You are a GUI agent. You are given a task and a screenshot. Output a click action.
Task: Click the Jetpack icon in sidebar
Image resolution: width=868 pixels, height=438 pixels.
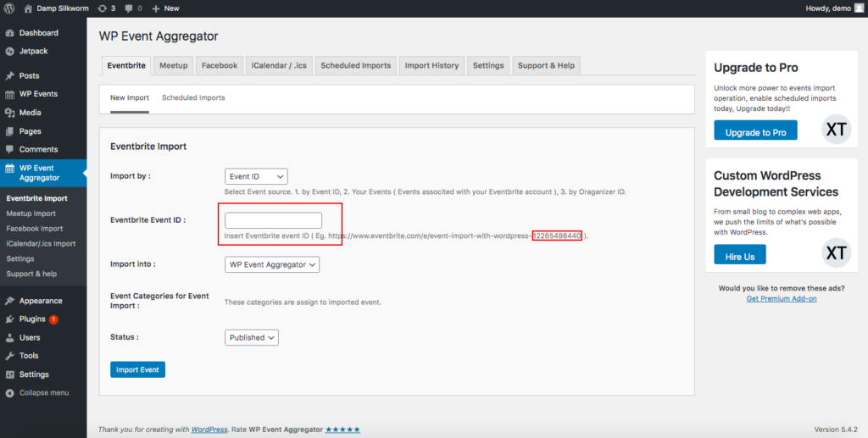9,51
